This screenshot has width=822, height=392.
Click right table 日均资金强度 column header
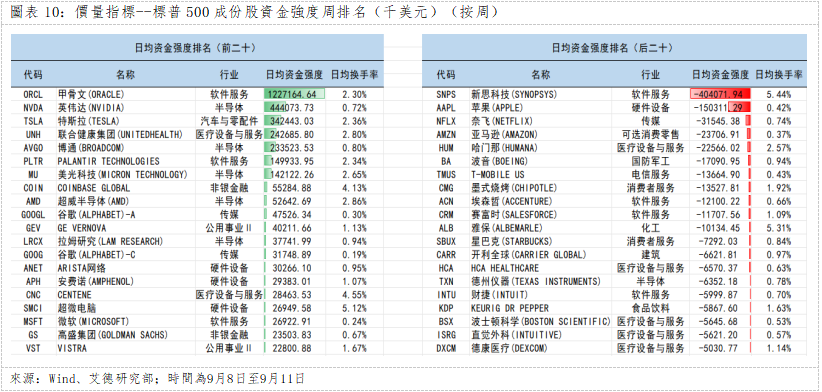click(720, 74)
